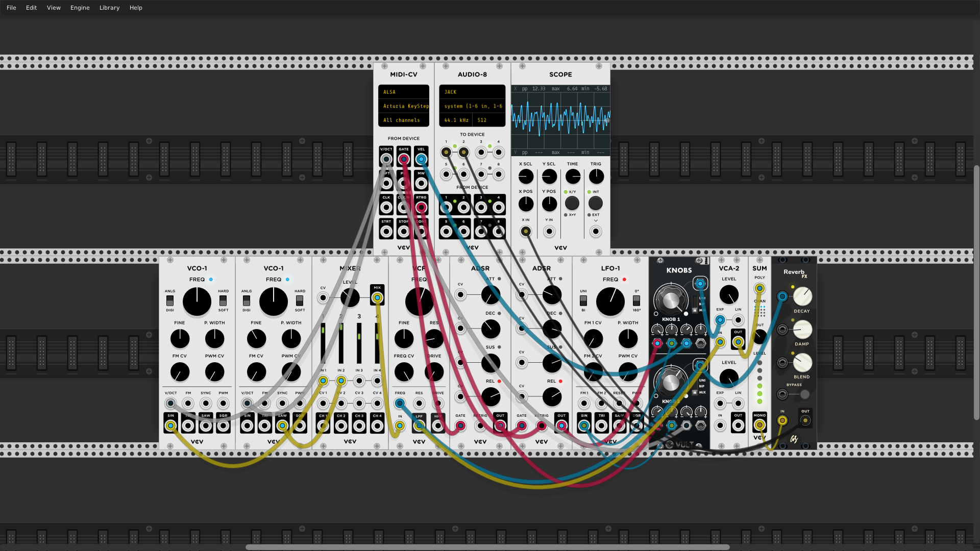The width and height of the screenshot is (980, 551).
Task: Click the V/OCT output port on MIDI-CV
Action: [x=386, y=159]
